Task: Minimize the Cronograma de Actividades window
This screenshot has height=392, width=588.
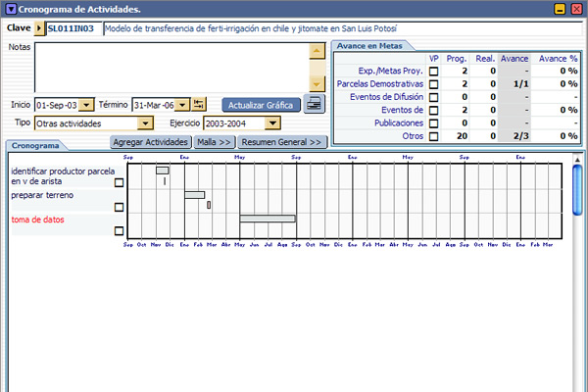Action: coord(561,9)
